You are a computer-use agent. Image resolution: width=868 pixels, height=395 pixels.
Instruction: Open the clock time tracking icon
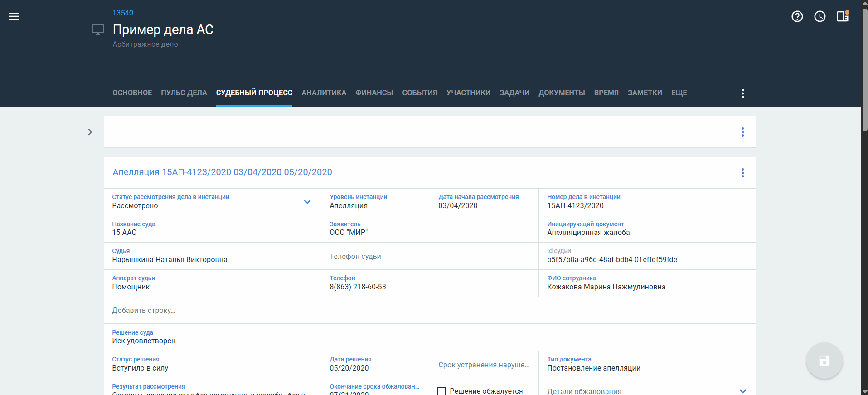pyautogui.click(x=820, y=17)
